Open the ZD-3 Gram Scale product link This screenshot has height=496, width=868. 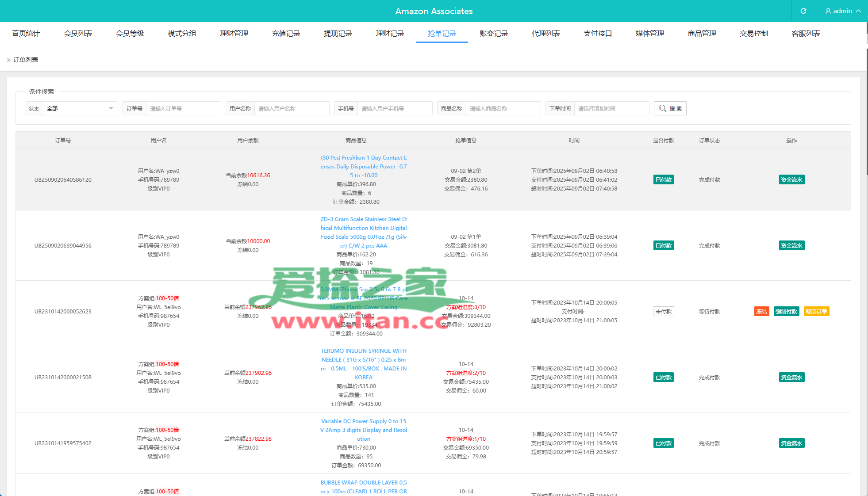[x=364, y=233]
